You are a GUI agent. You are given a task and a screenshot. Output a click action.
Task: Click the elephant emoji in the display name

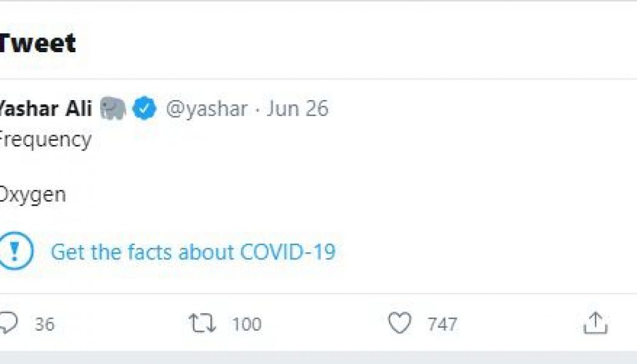point(113,108)
